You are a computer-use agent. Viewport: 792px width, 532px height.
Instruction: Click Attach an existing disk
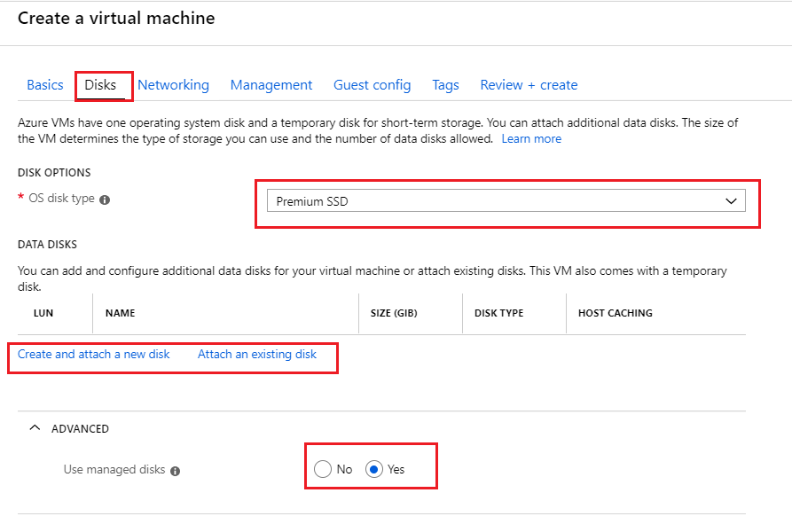256,354
